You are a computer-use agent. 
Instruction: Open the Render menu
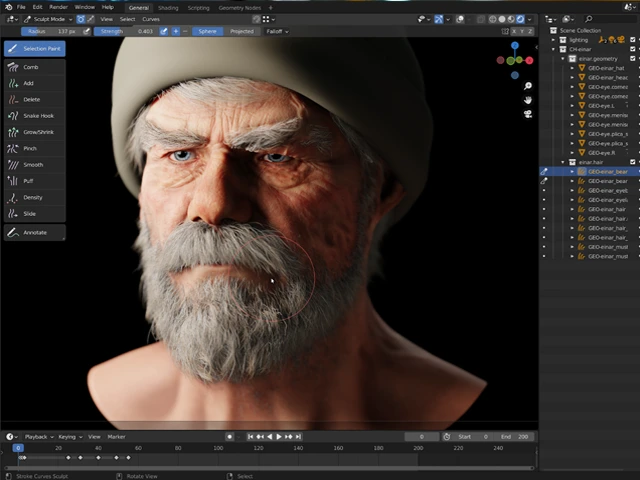[58, 7]
